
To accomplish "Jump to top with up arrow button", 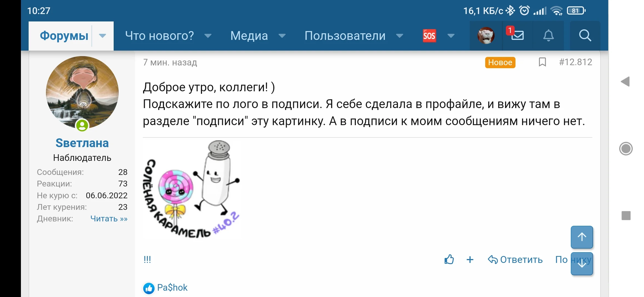I will click(582, 237).
